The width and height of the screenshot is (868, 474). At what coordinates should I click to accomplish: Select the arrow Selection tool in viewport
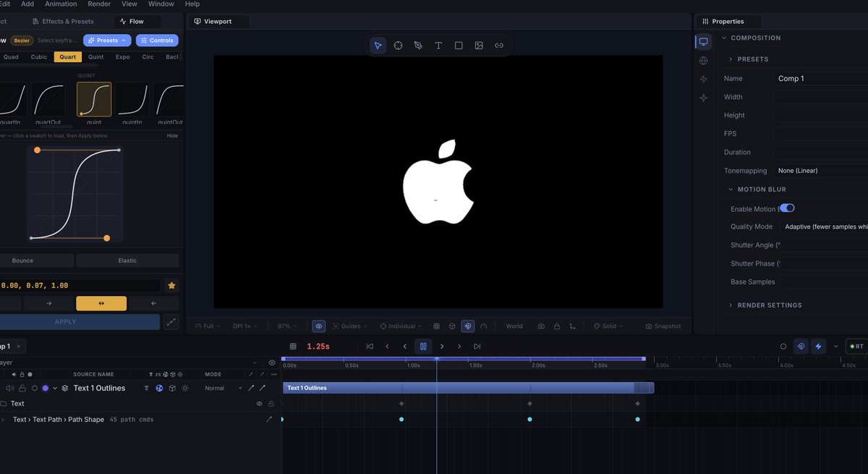(x=378, y=46)
